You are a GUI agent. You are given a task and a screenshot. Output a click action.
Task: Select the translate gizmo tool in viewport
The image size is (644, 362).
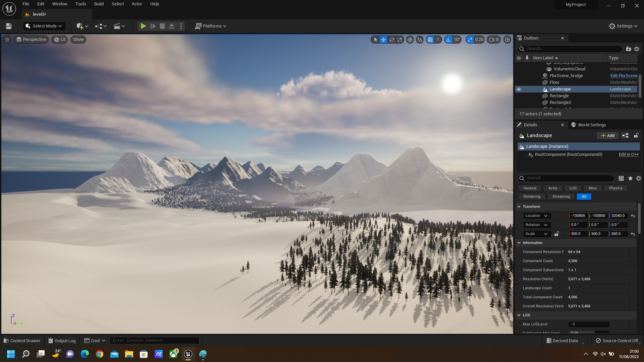(x=383, y=40)
